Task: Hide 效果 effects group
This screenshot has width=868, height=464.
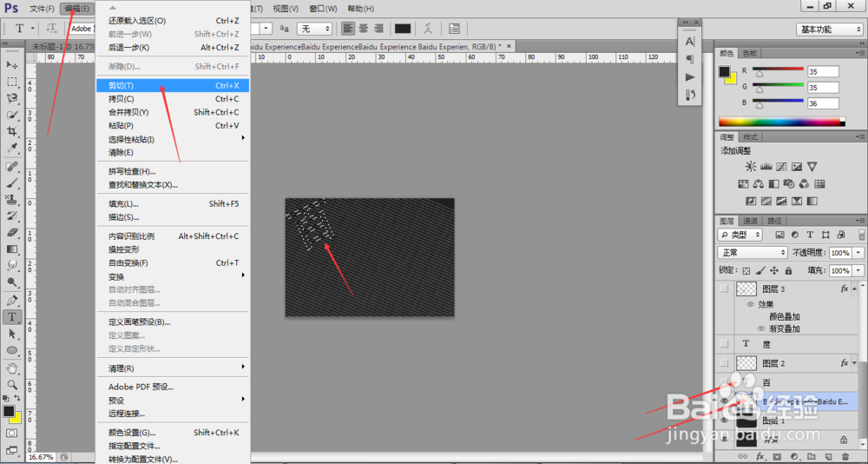Action: point(750,304)
